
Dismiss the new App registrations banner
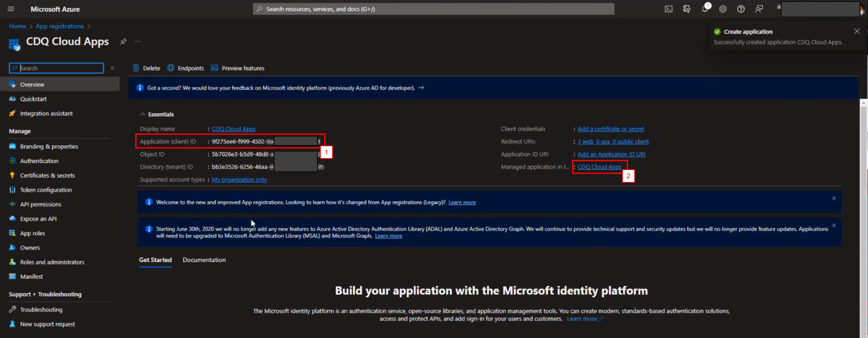coord(834,198)
